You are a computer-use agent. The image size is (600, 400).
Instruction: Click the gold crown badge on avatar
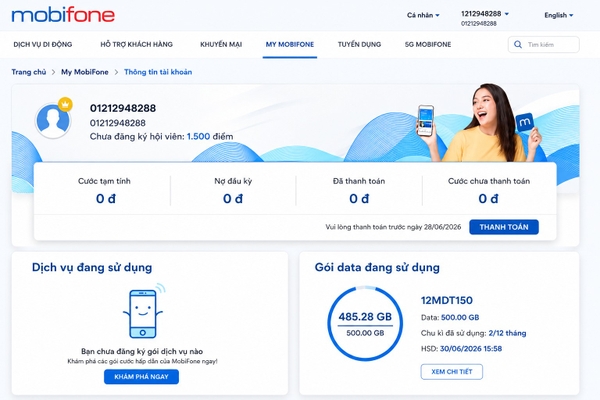point(65,104)
